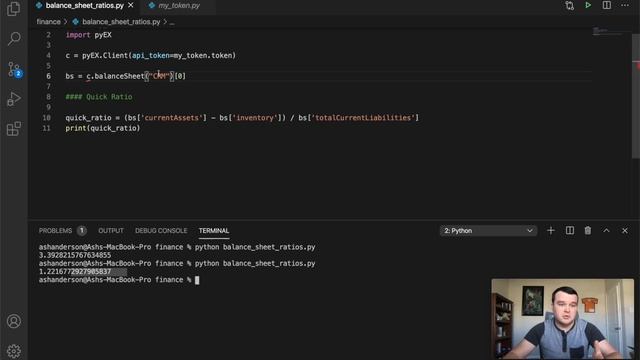This screenshot has height=360, width=640.
Task: Click the Problems count badge '1'
Action: click(82, 231)
